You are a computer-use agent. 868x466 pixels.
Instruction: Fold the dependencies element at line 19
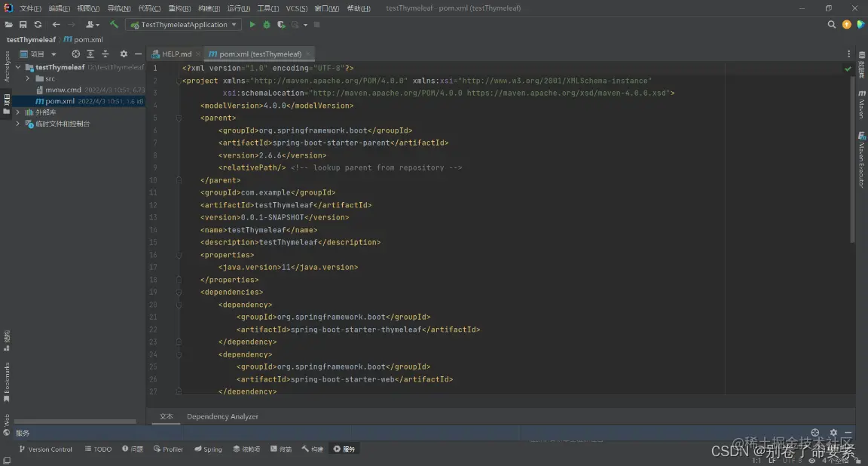179,292
